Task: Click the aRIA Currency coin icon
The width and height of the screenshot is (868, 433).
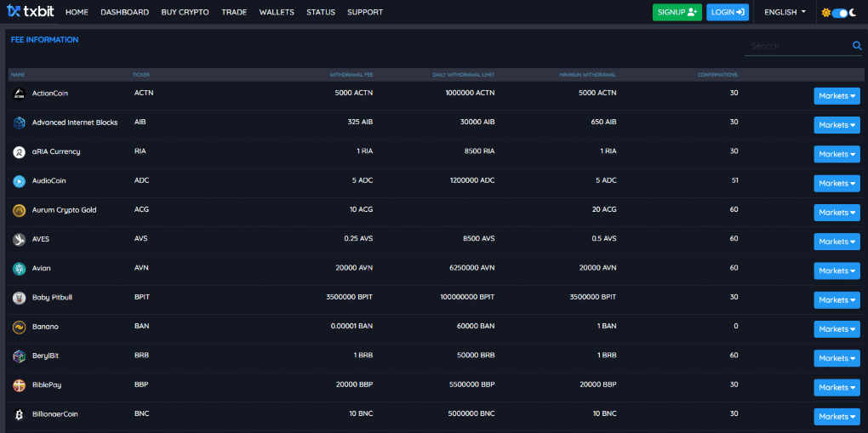Action: [19, 152]
